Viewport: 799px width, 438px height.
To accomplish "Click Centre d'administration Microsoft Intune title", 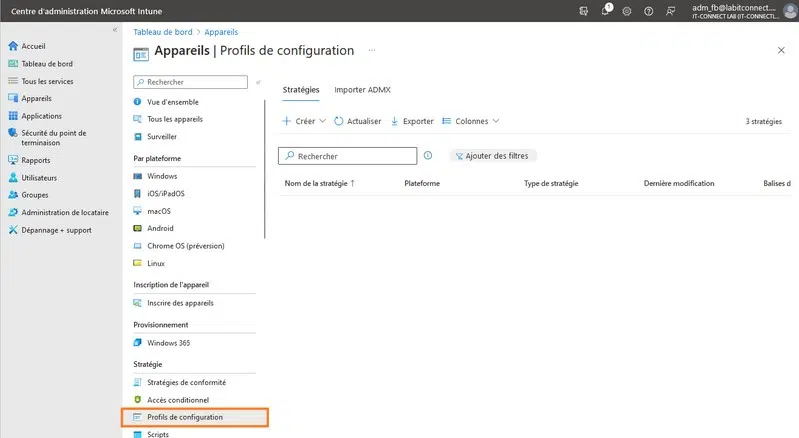I will (87, 11).
